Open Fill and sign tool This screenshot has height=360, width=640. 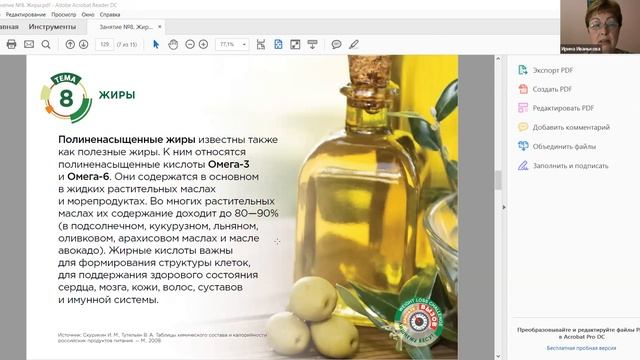[563, 166]
